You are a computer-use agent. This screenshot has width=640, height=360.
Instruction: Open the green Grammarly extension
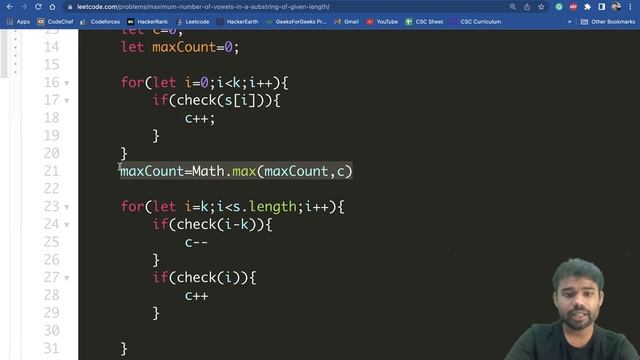[x=559, y=7]
